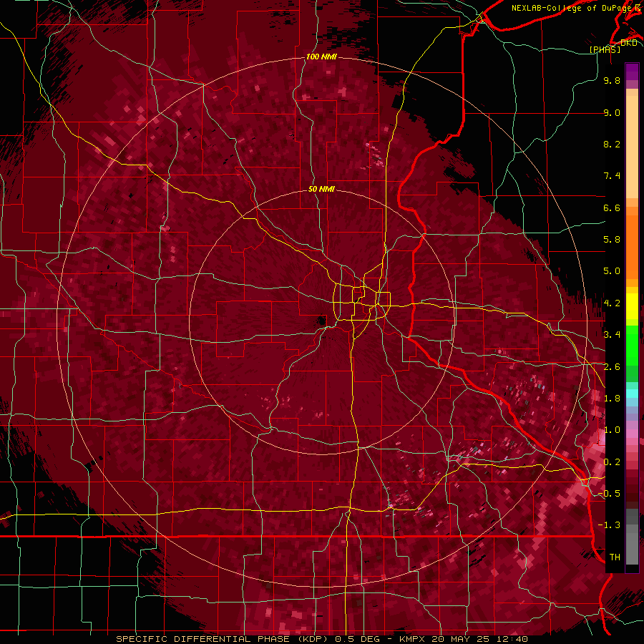The image size is (644, 644).
Task: Click the 6.6 value on color scale
Action: point(612,208)
